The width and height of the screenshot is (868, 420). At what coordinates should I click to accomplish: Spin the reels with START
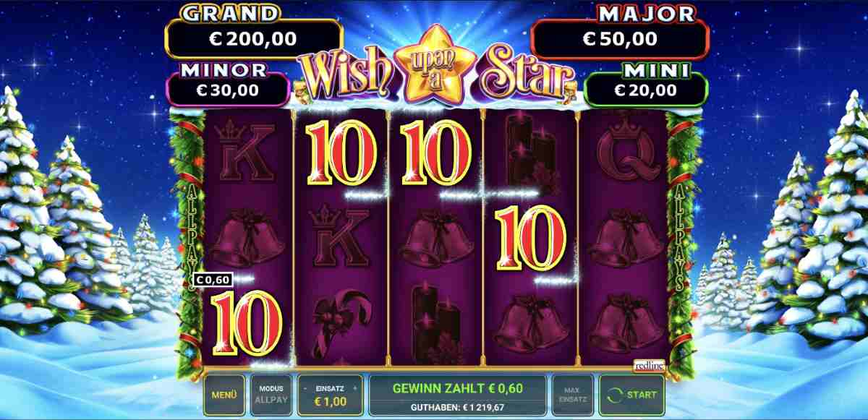[x=632, y=395]
